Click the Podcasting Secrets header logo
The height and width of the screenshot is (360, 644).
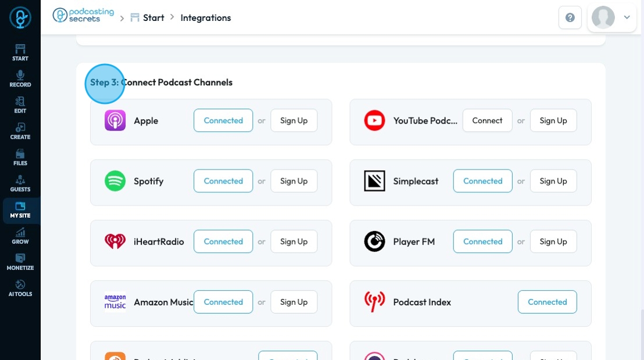(83, 16)
